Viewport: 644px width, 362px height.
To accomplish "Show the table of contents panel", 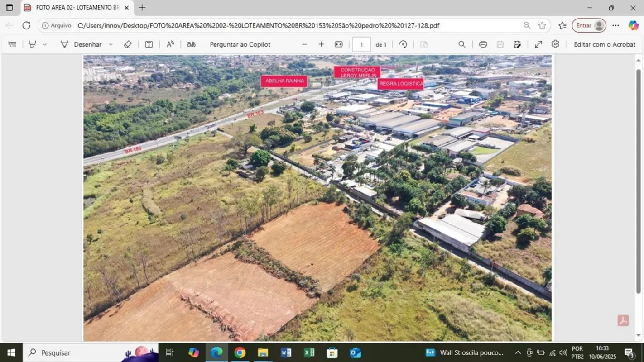I will point(12,44).
